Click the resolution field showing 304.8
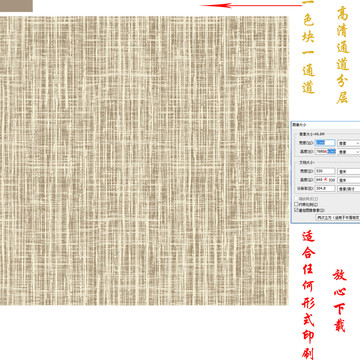The image size is (360, 360). 325,188
